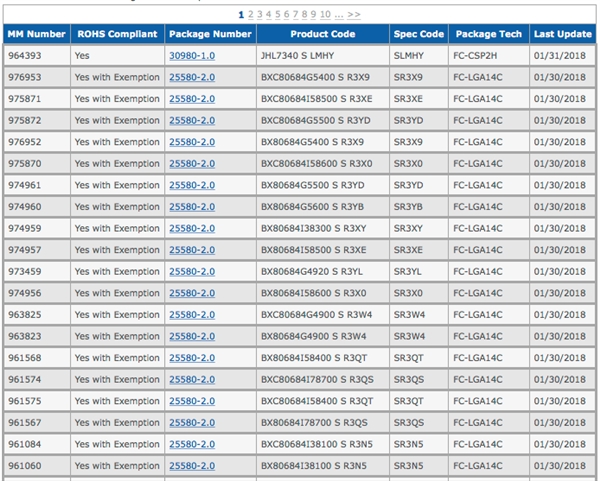Open package link for MM 963825
The image size is (600, 481).
pyautogui.click(x=192, y=315)
